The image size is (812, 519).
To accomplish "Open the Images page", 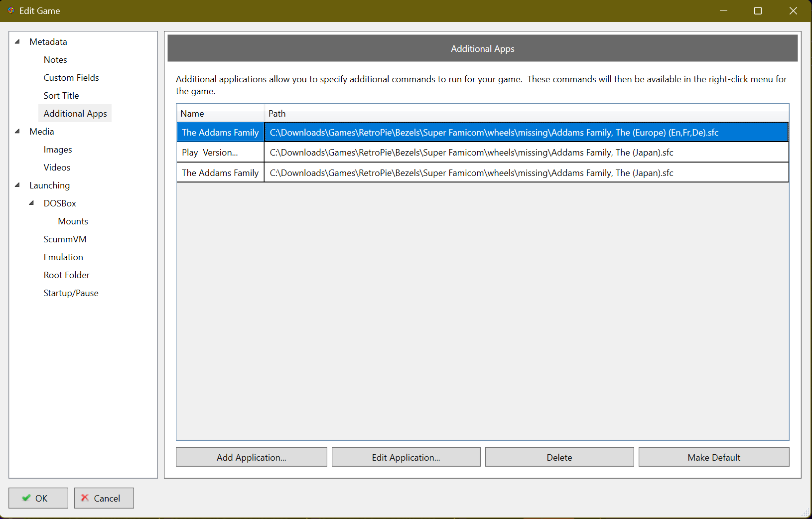I will (58, 150).
